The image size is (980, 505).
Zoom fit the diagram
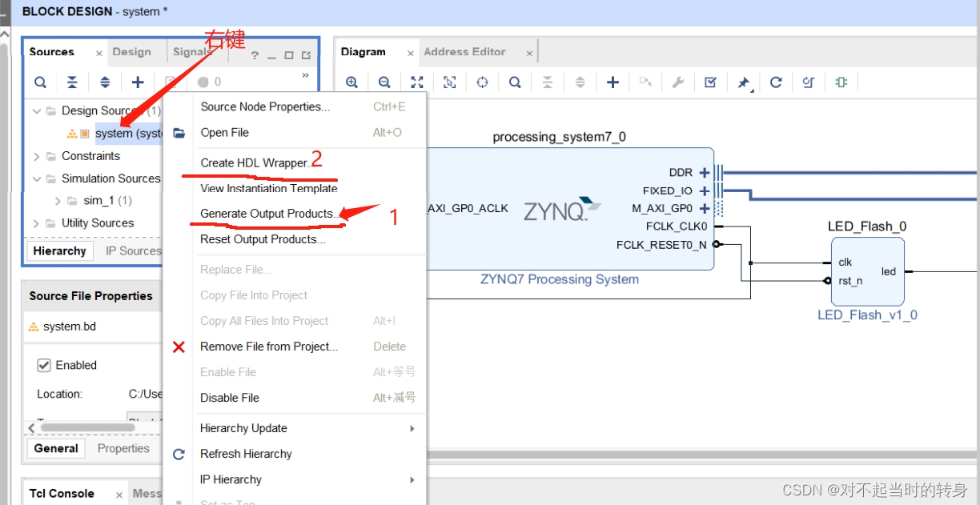pos(417,82)
